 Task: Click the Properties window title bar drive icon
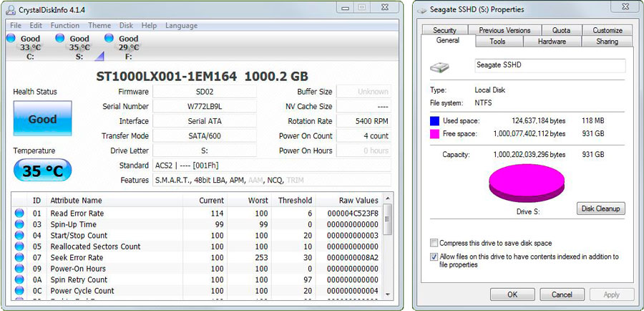coord(421,9)
